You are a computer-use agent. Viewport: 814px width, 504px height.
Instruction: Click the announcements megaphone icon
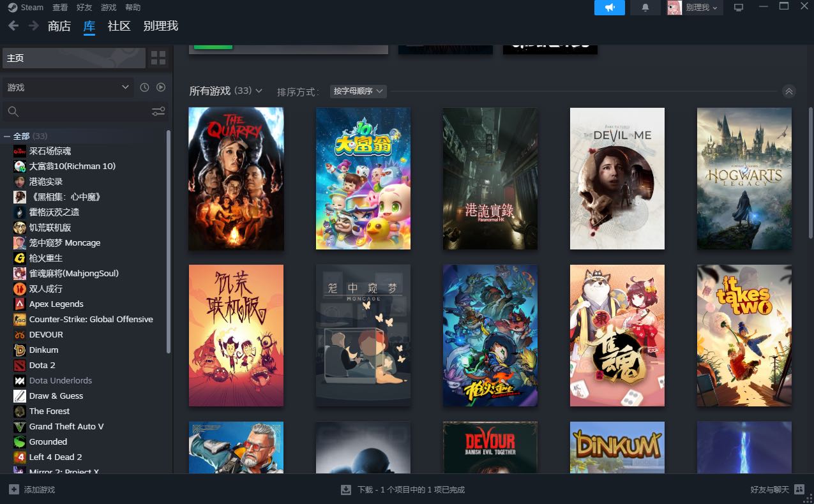(x=609, y=8)
